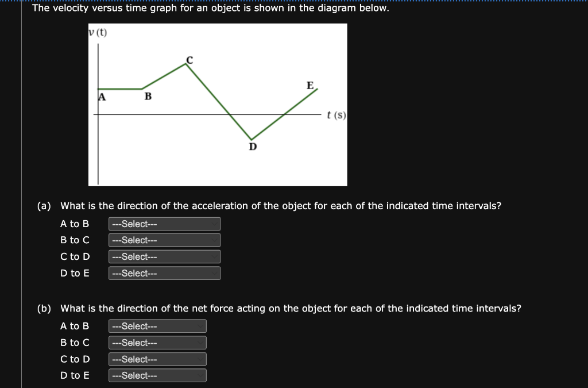Open the B to C acceleration dropdown
Viewport: 588px width, 388px height.
pyautogui.click(x=164, y=240)
